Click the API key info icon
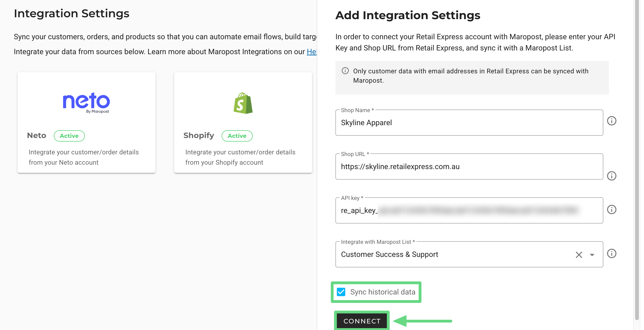The image size is (644, 330). (611, 209)
